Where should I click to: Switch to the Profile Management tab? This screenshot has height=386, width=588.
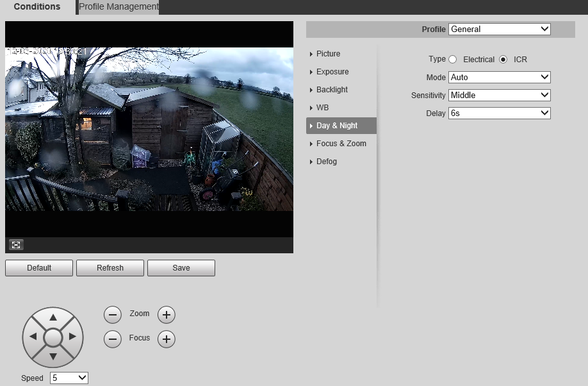(x=118, y=7)
